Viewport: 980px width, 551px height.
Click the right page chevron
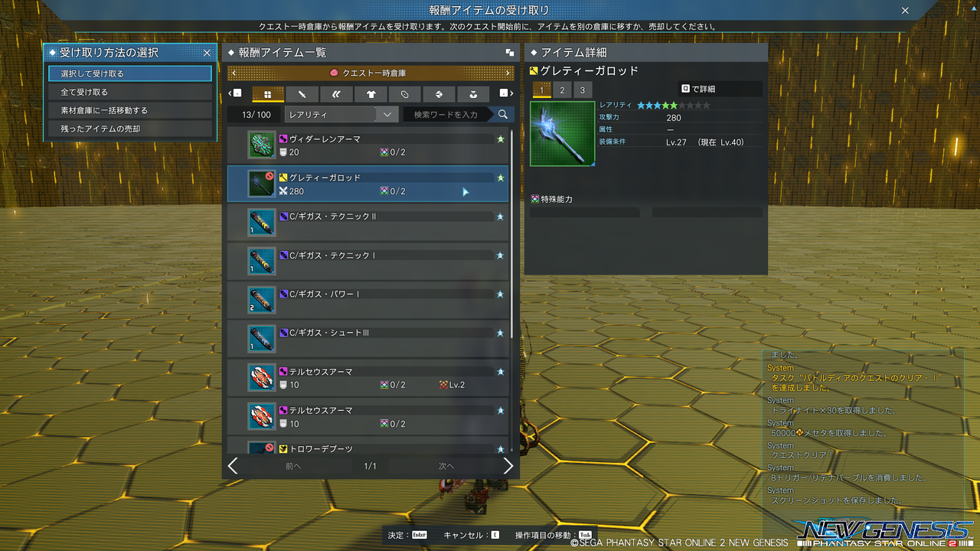[508, 466]
